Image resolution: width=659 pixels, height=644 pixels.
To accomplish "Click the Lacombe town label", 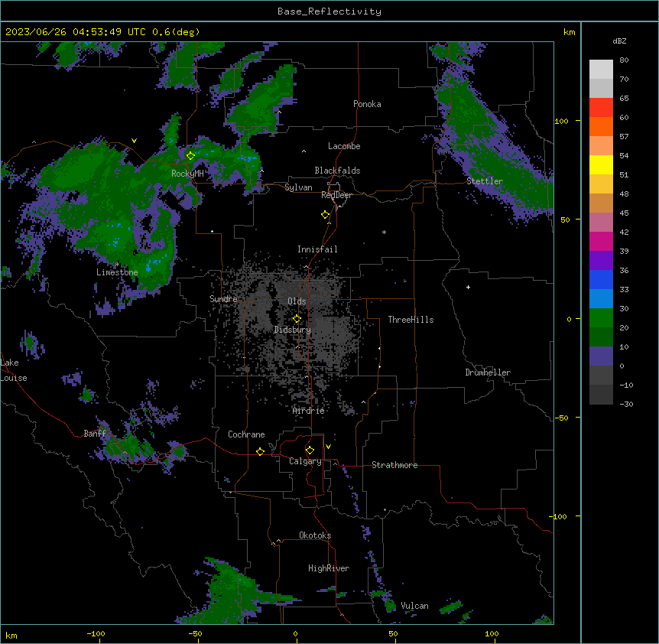I will tap(344, 146).
